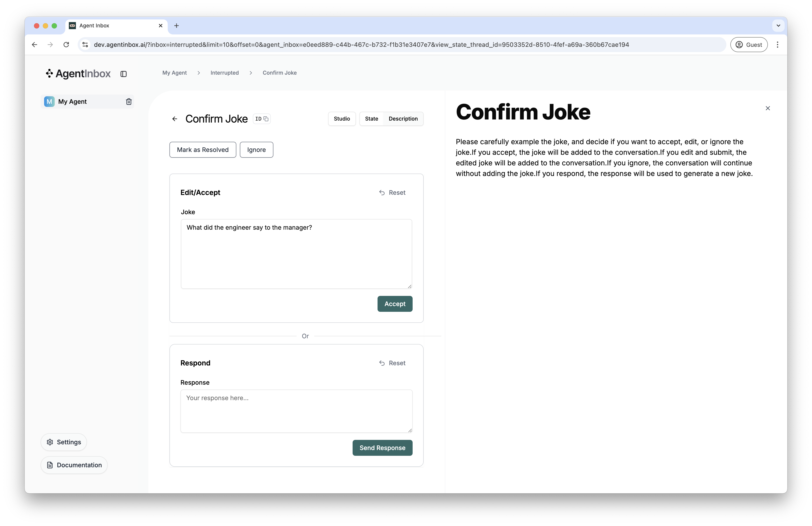
Task: Delete My Agent with trash icon
Action: click(129, 101)
